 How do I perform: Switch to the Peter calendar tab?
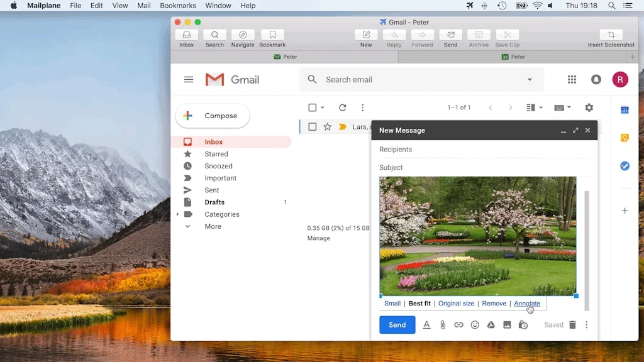click(x=513, y=57)
